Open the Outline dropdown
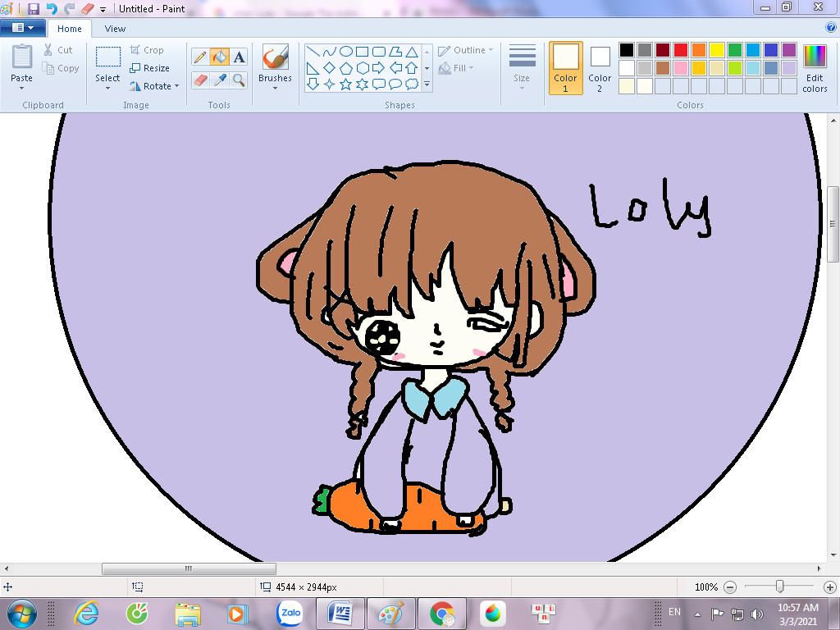 coord(466,50)
